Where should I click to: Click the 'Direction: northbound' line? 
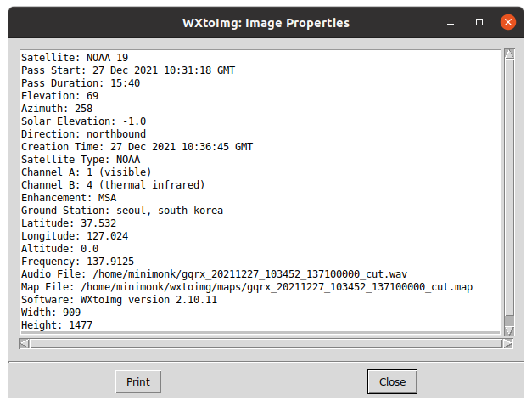coord(84,134)
